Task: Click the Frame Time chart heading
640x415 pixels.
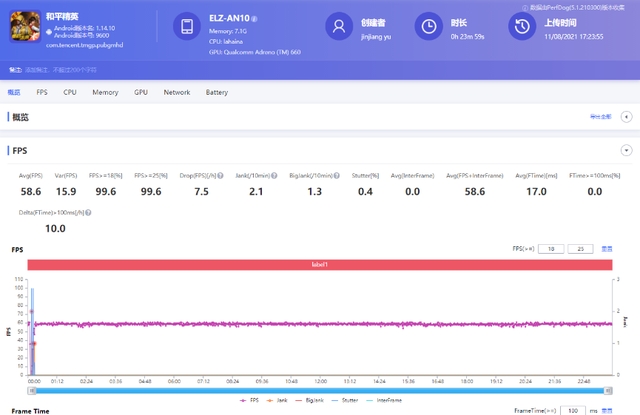Action: [30, 411]
